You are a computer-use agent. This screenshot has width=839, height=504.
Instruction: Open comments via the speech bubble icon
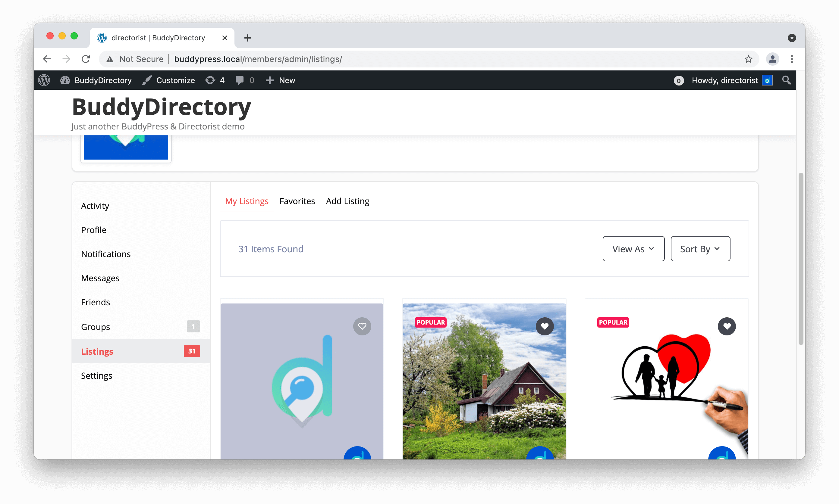[240, 80]
